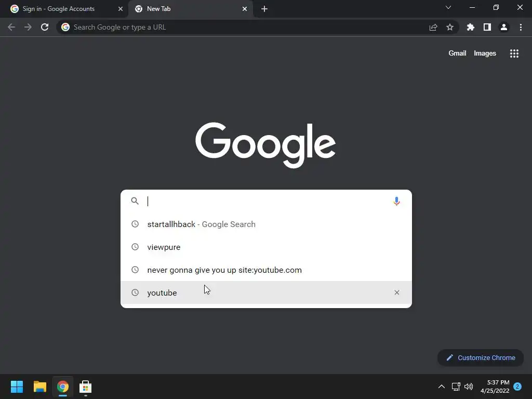532x399 pixels.
Task: Open the Gmail link
Action: tap(457, 54)
